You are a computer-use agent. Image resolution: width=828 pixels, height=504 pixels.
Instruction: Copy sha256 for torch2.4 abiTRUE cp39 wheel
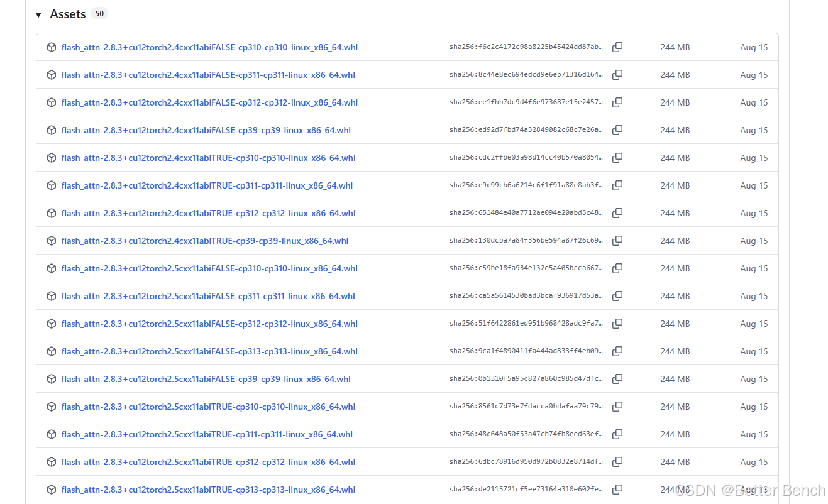pyautogui.click(x=617, y=241)
